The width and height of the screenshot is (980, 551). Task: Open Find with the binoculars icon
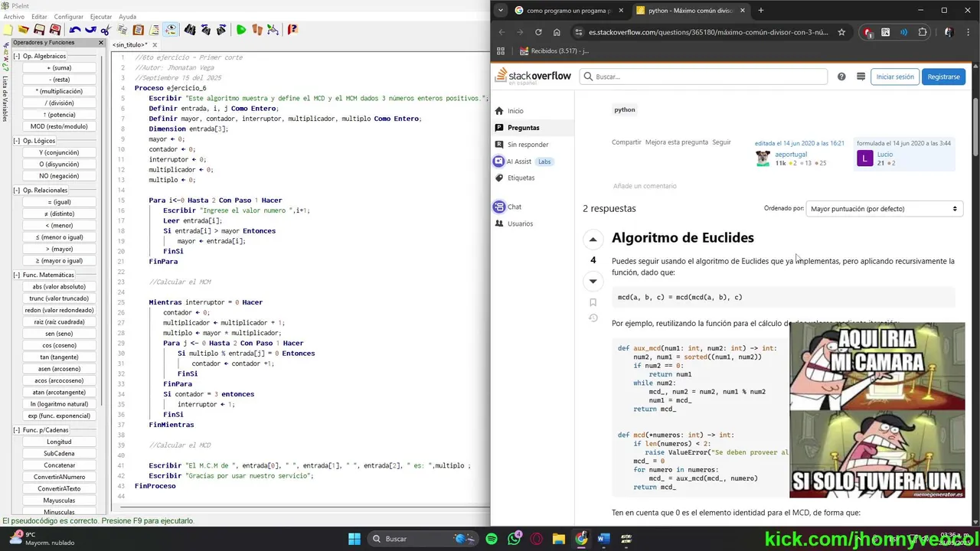pyautogui.click(x=190, y=30)
